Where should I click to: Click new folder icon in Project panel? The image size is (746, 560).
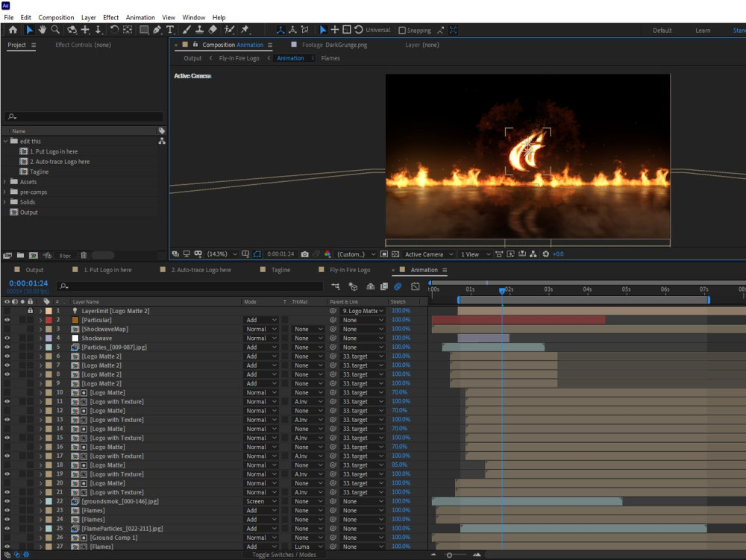(x=20, y=255)
